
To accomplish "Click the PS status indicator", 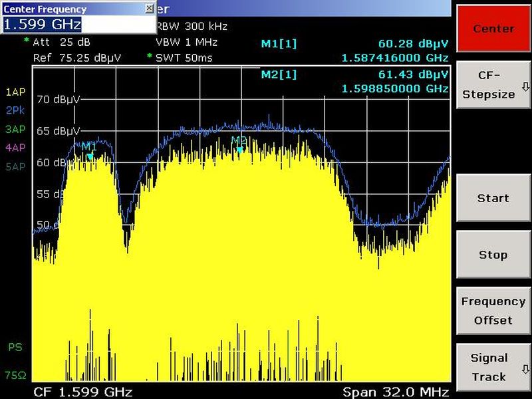I will point(15,347).
